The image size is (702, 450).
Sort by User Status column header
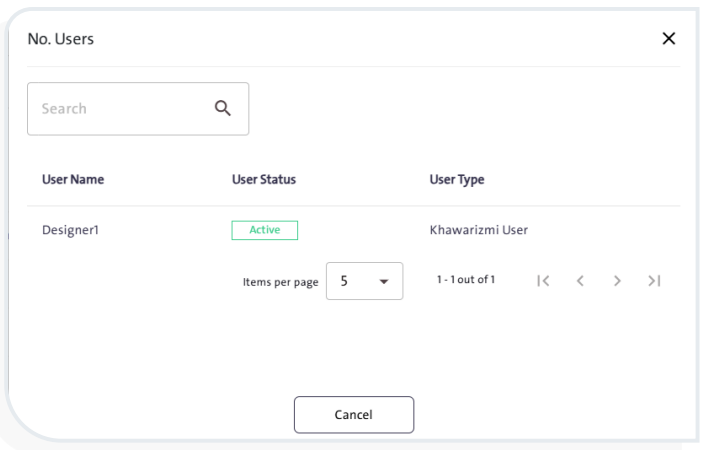[x=263, y=180]
